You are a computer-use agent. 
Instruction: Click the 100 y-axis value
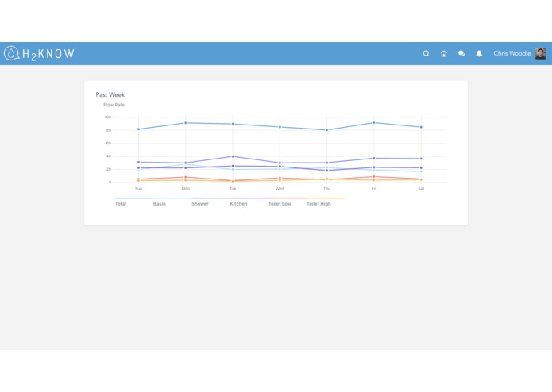click(108, 117)
